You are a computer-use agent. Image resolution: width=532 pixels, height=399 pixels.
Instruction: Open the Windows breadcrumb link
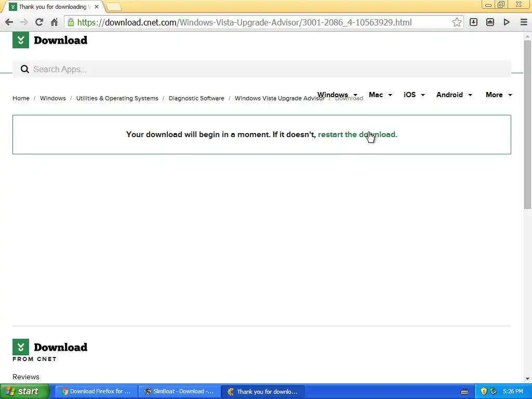click(x=53, y=98)
